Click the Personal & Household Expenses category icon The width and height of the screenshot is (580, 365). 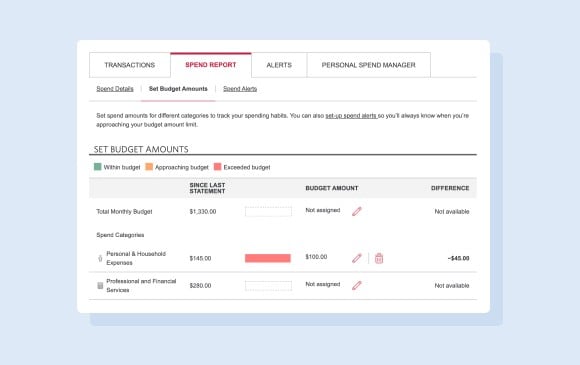100,258
